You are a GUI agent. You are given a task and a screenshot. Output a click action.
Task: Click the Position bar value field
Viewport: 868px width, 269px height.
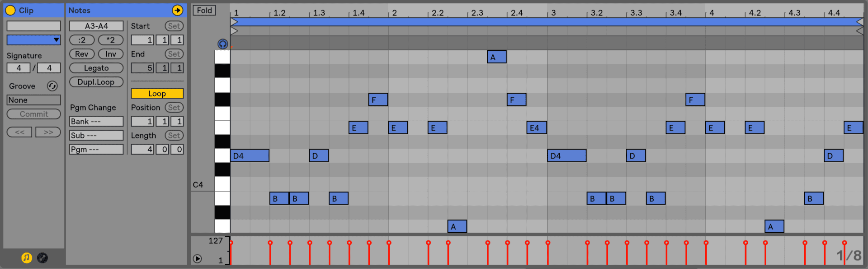click(x=143, y=121)
